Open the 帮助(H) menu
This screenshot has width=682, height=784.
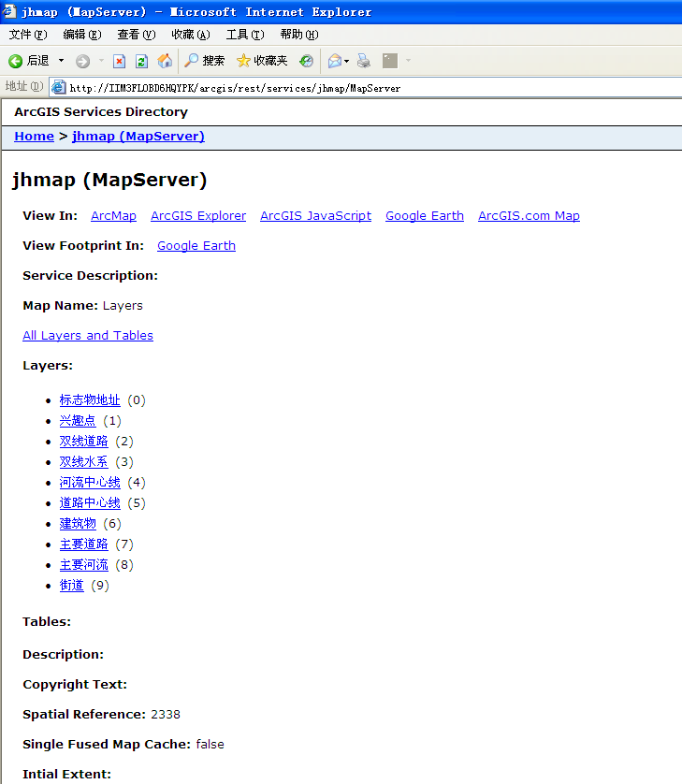click(x=299, y=35)
